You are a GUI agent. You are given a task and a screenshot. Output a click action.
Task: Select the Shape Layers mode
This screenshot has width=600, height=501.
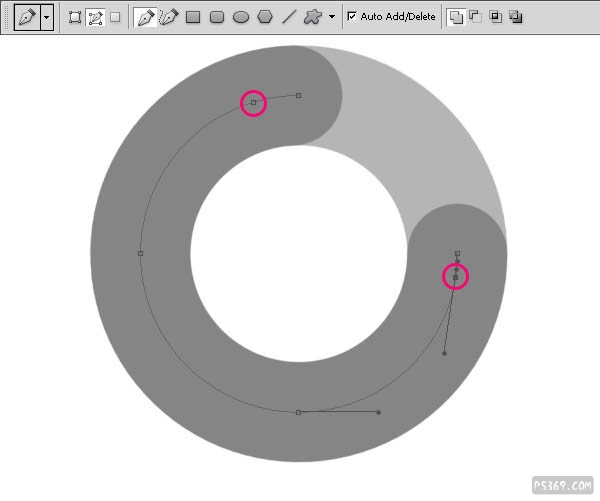pos(75,17)
